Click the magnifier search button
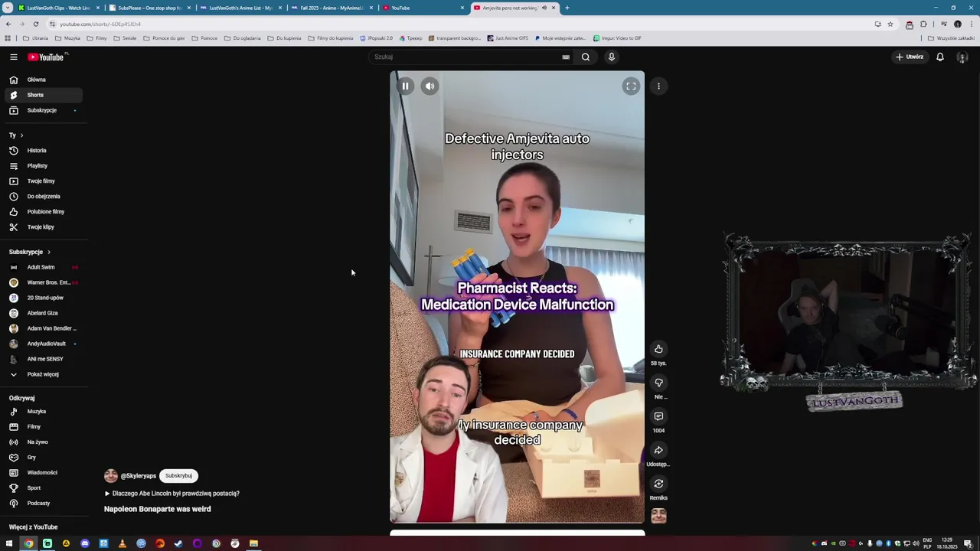 point(586,57)
